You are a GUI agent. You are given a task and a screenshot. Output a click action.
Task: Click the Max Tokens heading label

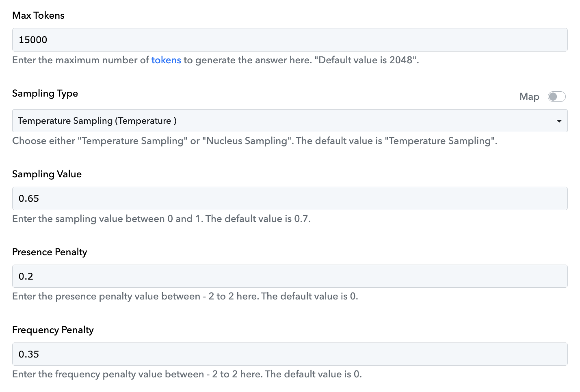point(38,15)
